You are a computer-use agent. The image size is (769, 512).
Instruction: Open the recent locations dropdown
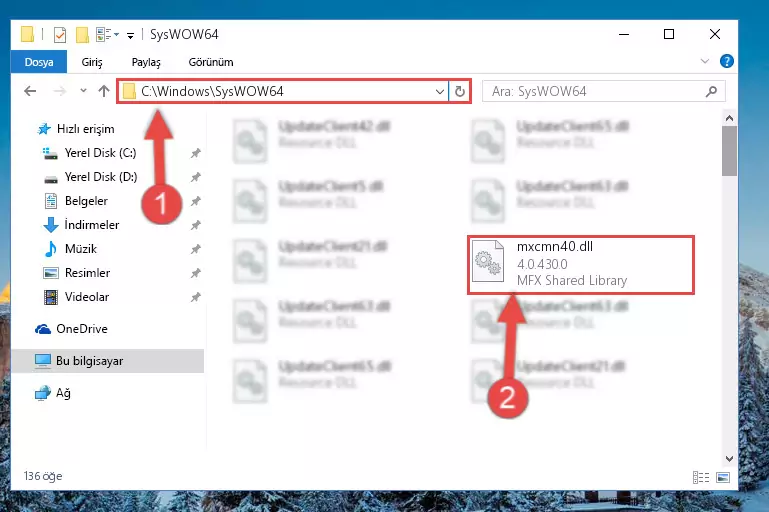click(83, 91)
